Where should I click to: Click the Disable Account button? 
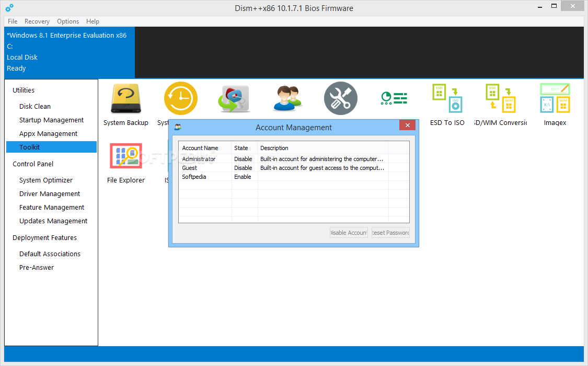349,233
